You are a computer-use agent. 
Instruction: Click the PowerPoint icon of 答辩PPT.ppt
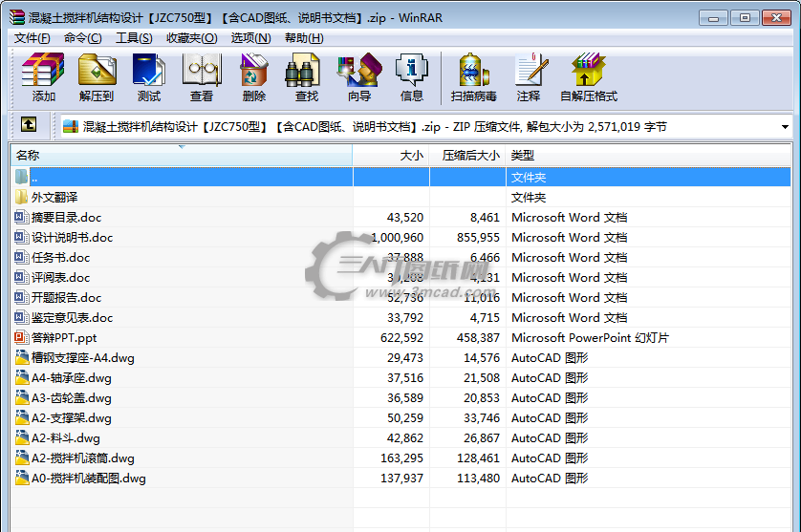pyautogui.click(x=21, y=337)
